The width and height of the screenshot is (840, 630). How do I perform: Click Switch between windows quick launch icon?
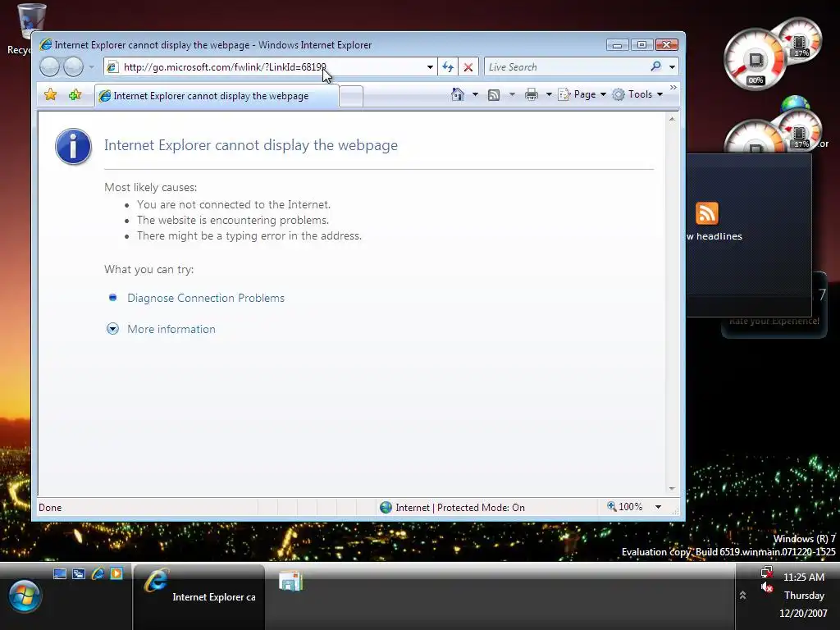(79, 573)
